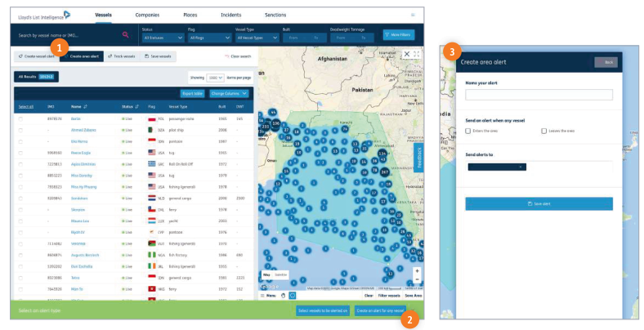644x330 pixels.
Task: Remove the recipient chip with its x
Action: 521,167
